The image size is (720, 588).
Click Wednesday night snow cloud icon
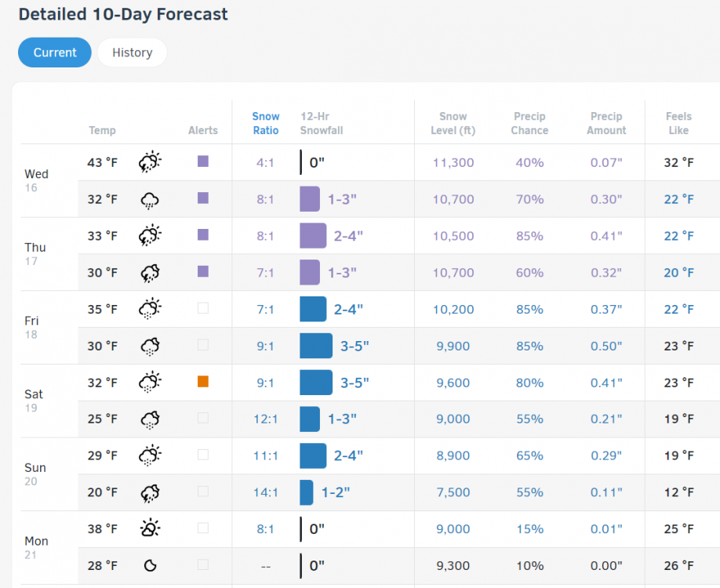click(149, 200)
